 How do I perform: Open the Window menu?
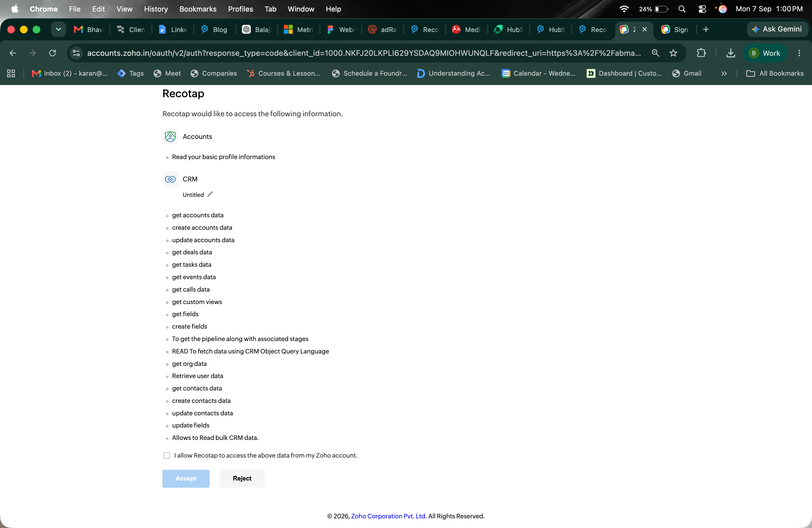pos(301,9)
